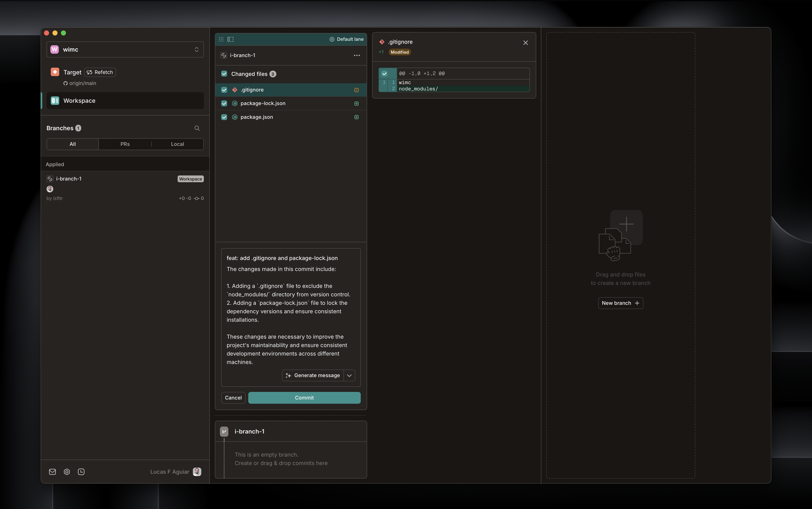Image resolution: width=812 pixels, height=509 pixels.
Task: Click the git file icon beside .gitignore row
Action: point(235,90)
